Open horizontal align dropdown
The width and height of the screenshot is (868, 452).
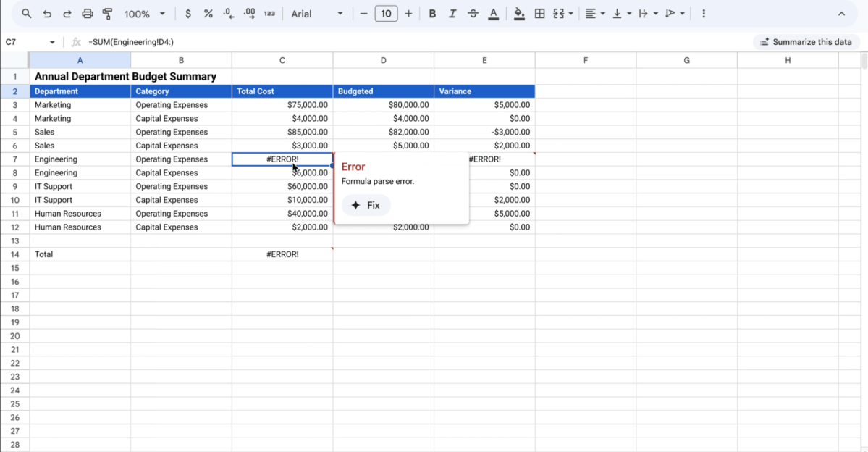coord(595,13)
